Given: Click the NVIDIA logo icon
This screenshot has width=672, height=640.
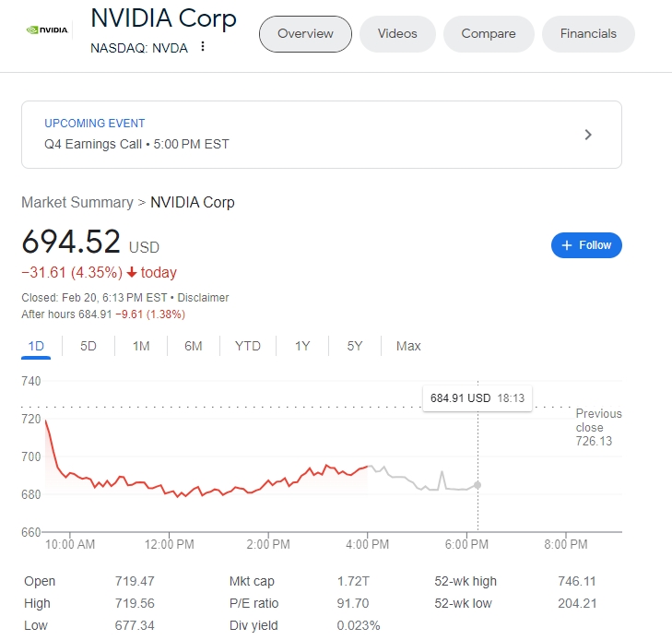Looking at the screenshot, I should tap(46, 30).
